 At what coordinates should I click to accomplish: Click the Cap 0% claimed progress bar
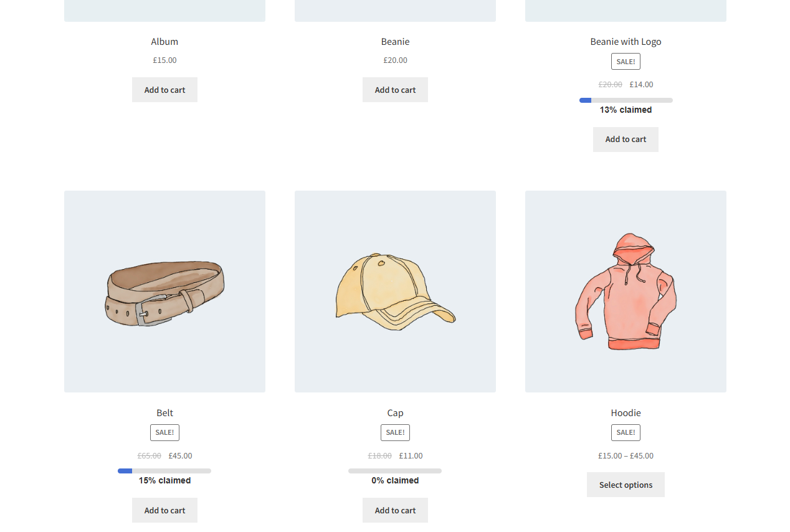[x=395, y=471]
